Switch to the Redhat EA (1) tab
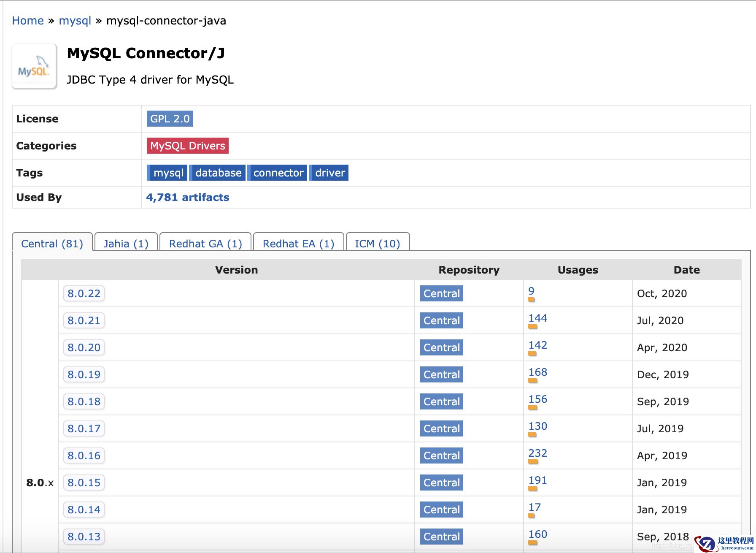This screenshot has height=553, width=756. tap(299, 244)
